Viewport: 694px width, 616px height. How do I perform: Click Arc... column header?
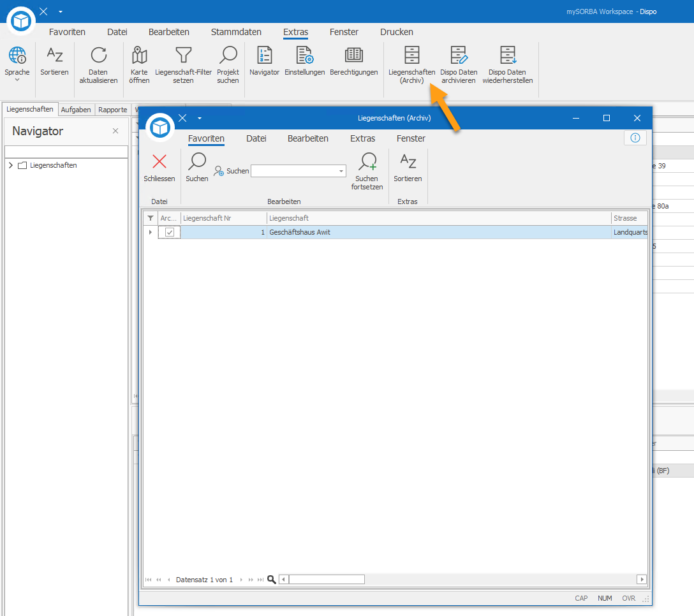pos(169,218)
